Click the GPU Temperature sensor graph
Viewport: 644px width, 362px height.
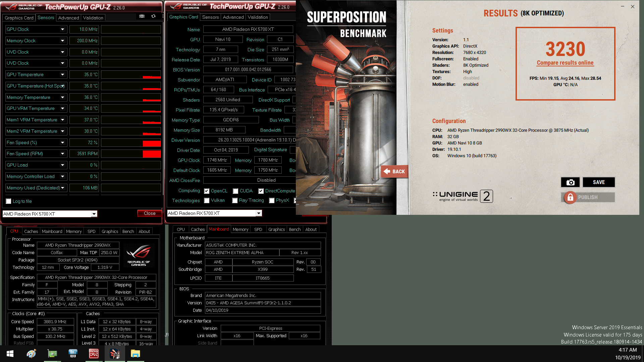131,74
